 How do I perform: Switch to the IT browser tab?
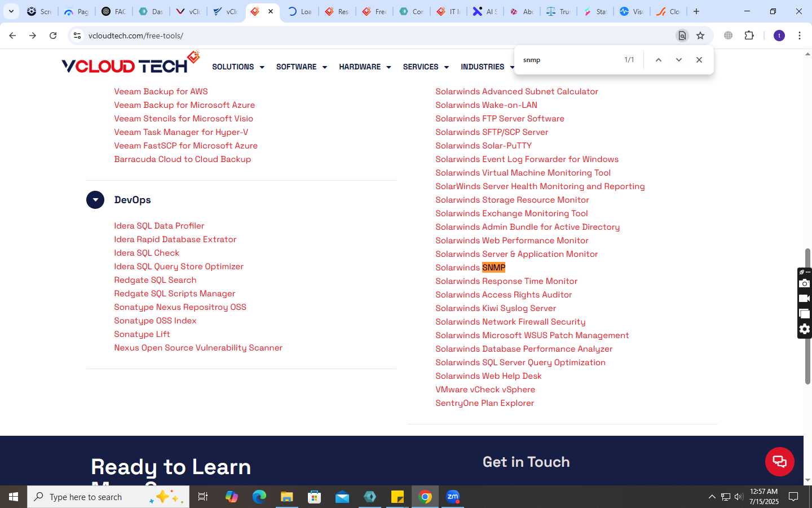pyautogui.click(x=449, y=11)
